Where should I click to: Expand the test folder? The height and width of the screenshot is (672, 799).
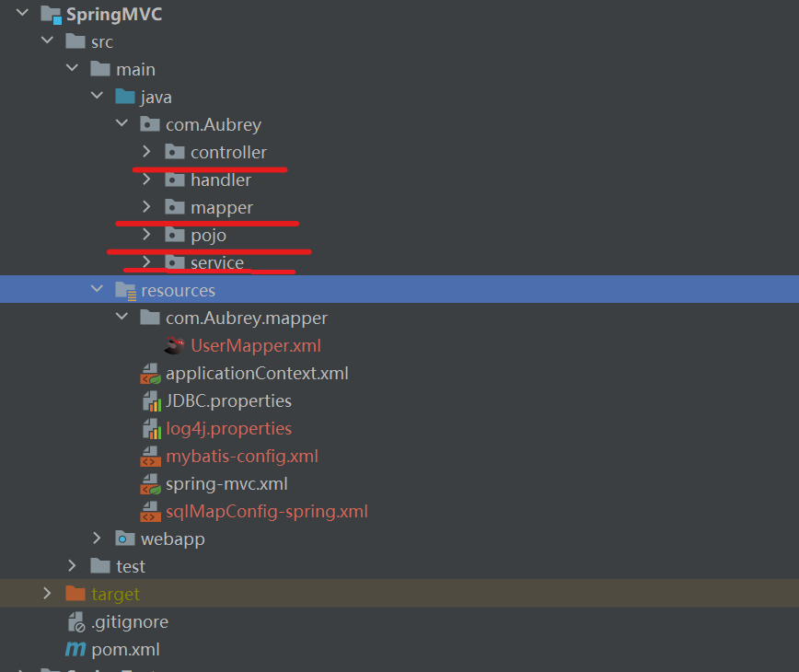(72, 565)
